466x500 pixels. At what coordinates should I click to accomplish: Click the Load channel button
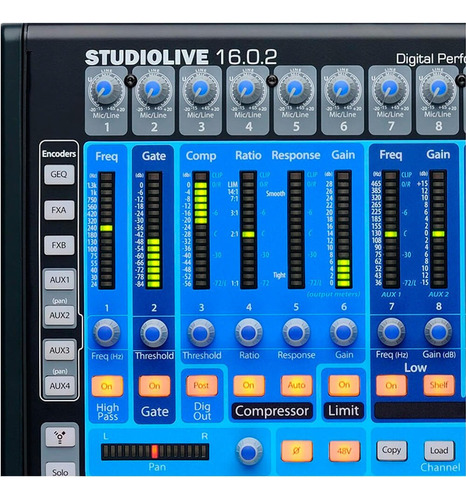(x=439, y=450)
